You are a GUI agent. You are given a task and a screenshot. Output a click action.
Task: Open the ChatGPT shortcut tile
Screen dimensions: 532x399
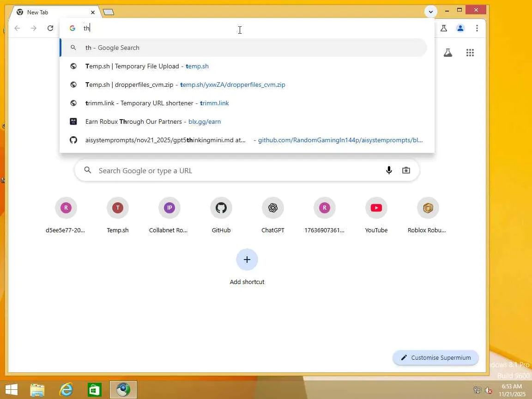click(273, 215)
